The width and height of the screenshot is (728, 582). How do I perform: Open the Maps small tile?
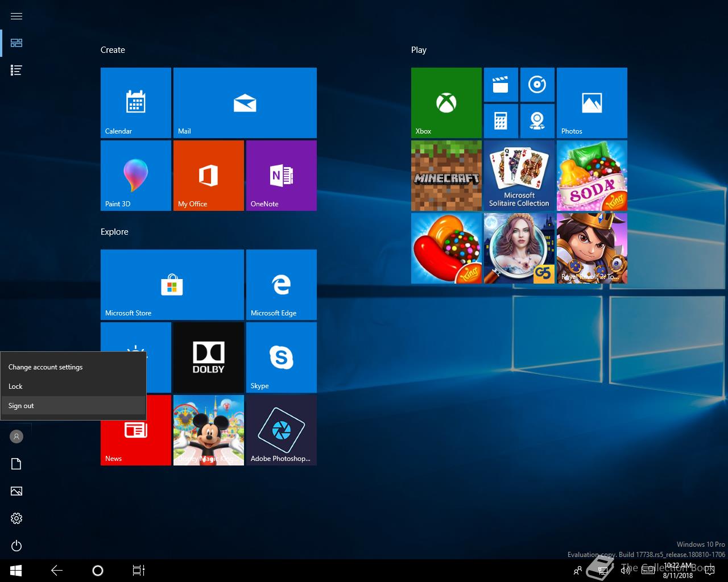[x=537, y=121]
